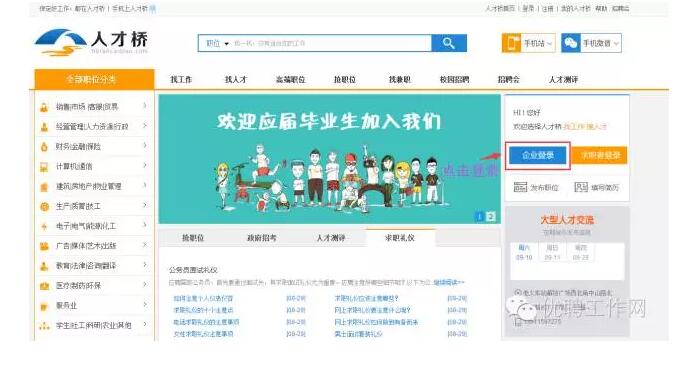Click the orange mobile phone icon
The height and width of the screenshot is (384, 690).
511,43
